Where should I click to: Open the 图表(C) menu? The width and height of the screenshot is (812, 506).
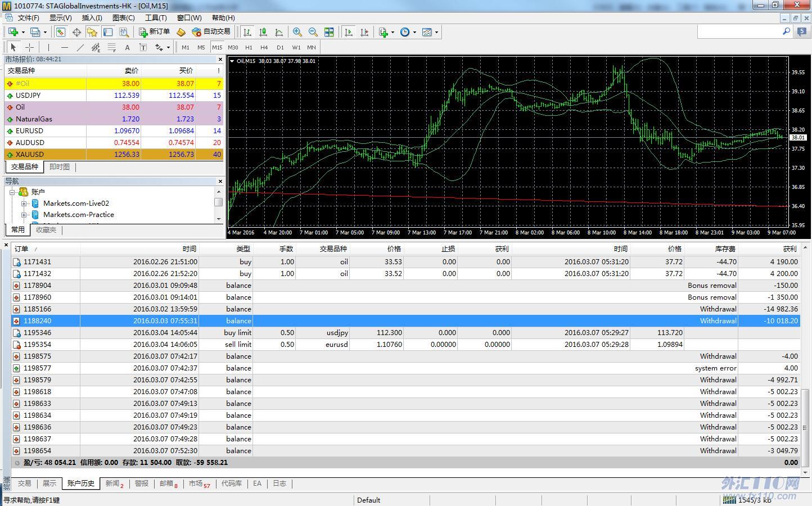[124, 18]
